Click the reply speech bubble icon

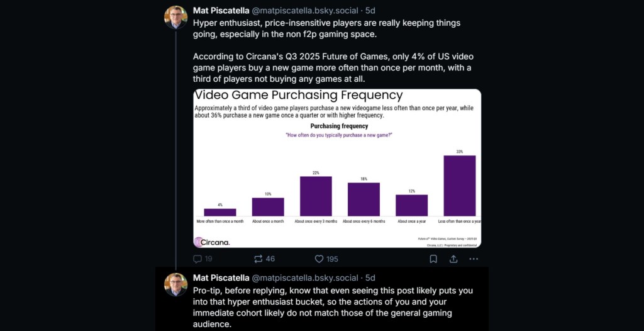197,259
